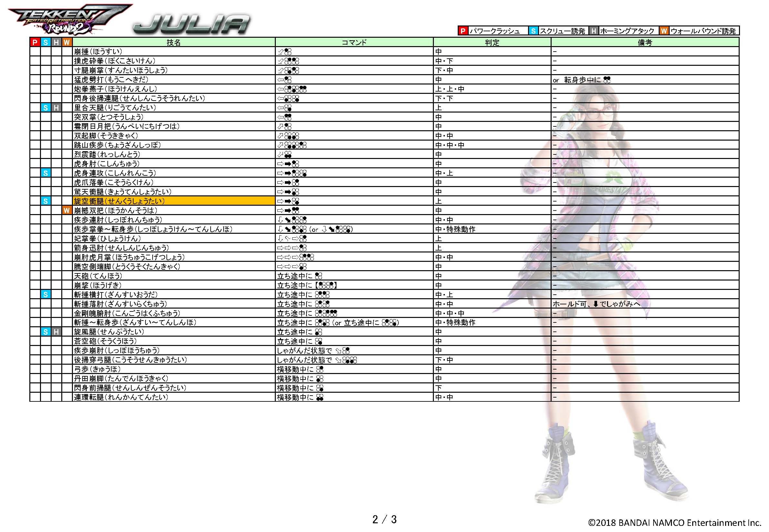Screen dimensions: 769x532
Task: Click the red P icon beside パワークラッシュ legend
Action: click(463, 31)
